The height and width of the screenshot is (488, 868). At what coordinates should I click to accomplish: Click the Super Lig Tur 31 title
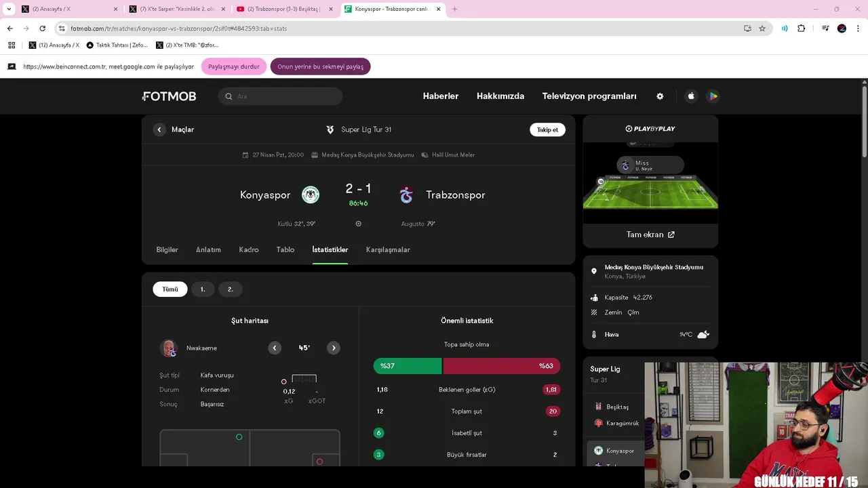[x=366, y=129]
